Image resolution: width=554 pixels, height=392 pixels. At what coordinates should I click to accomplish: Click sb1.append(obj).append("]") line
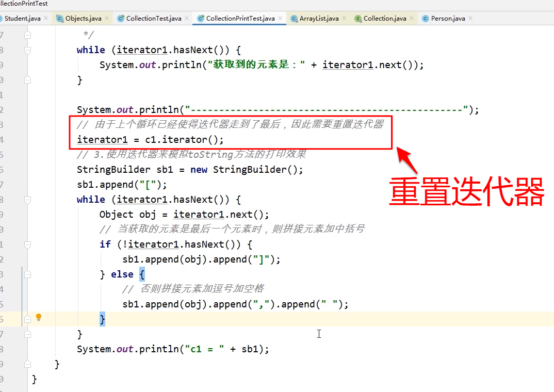click(x=201, y=259)
